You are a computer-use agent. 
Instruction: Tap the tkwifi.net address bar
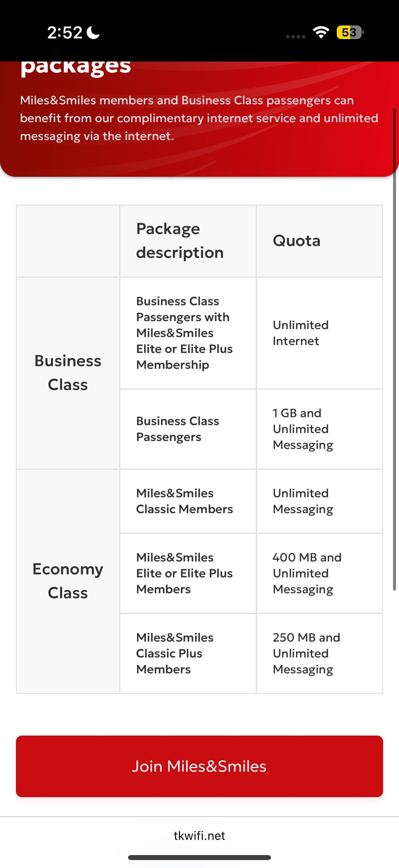click(x=199, y=836)
